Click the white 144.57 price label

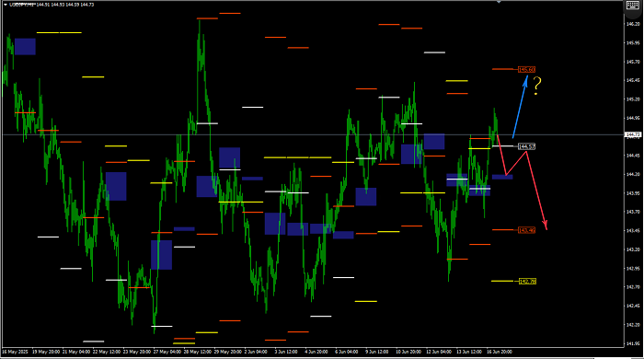pyautogui.click(x=526, y=146)
